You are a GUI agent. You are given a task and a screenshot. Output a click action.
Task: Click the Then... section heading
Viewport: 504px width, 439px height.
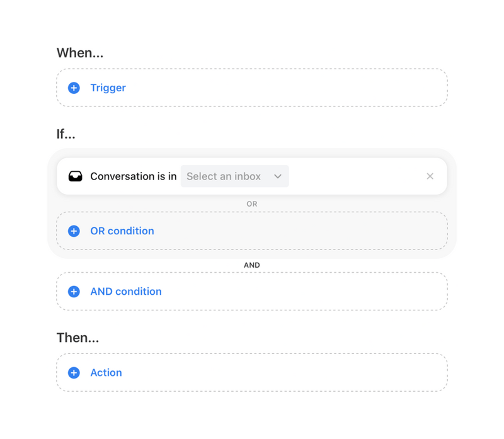click(77, 338)
